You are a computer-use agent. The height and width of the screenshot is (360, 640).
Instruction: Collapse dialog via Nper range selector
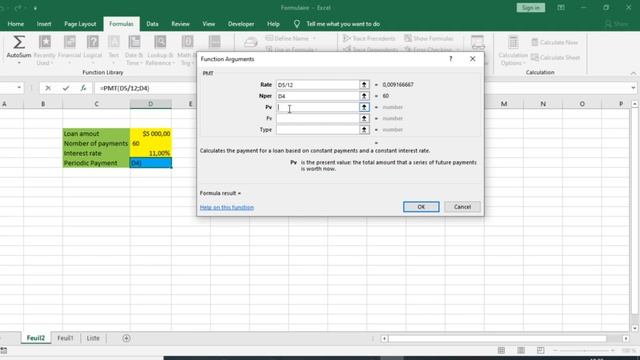click(364, 96)
